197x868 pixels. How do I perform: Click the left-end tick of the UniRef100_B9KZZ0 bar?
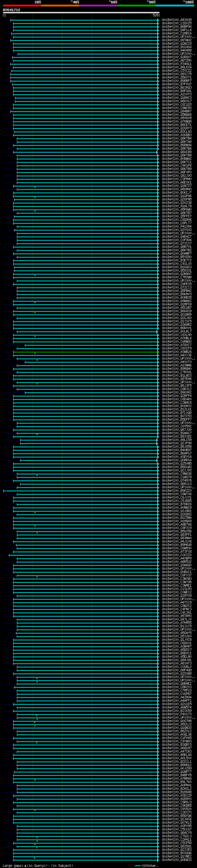point(4,491)
